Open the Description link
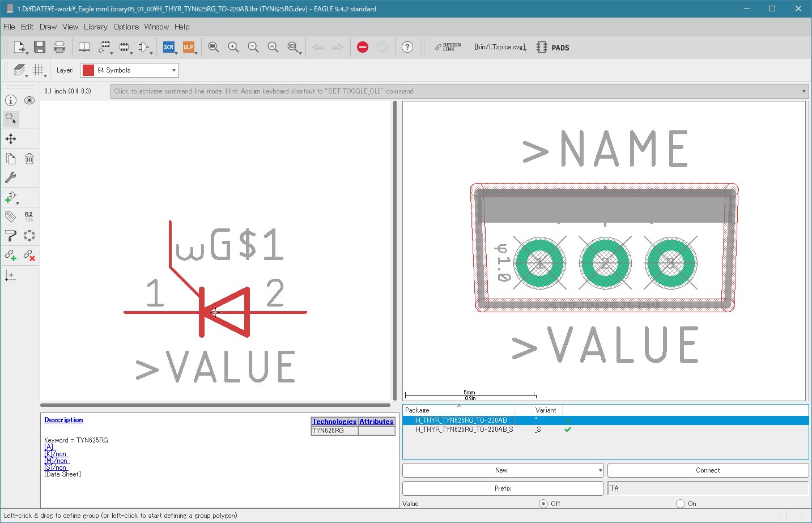Screen dimensions: 812x523 click(x=63, y=420)
